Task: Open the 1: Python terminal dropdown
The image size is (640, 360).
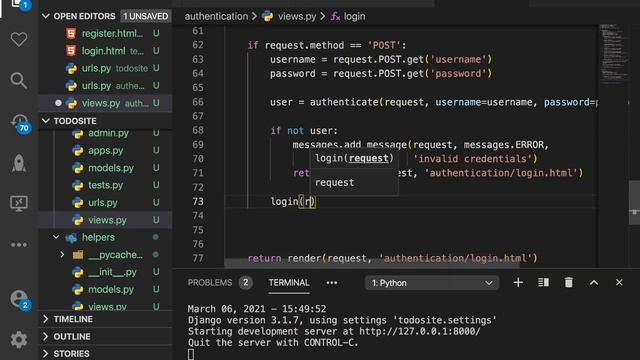Action: (x=431, y=283)
